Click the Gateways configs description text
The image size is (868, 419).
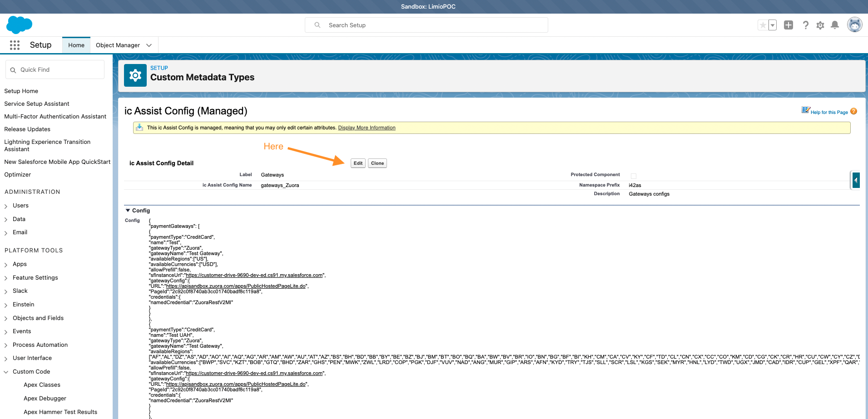pos(649,194)
